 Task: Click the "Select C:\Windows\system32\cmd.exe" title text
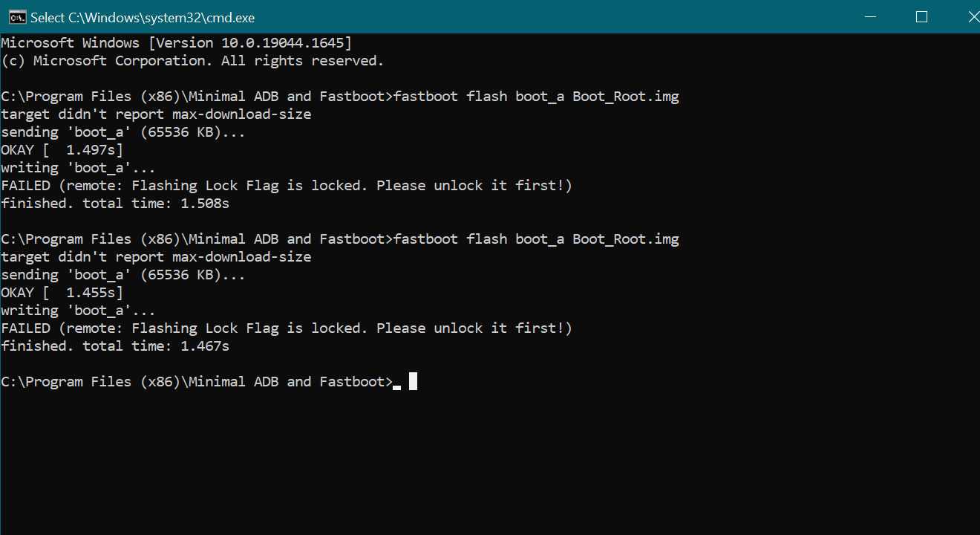click(143, 17)
